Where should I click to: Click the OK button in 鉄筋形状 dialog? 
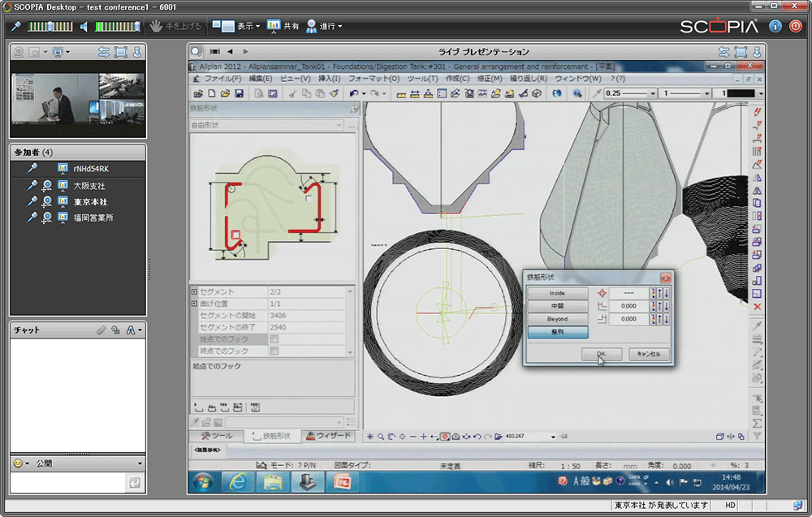[602, 355]
